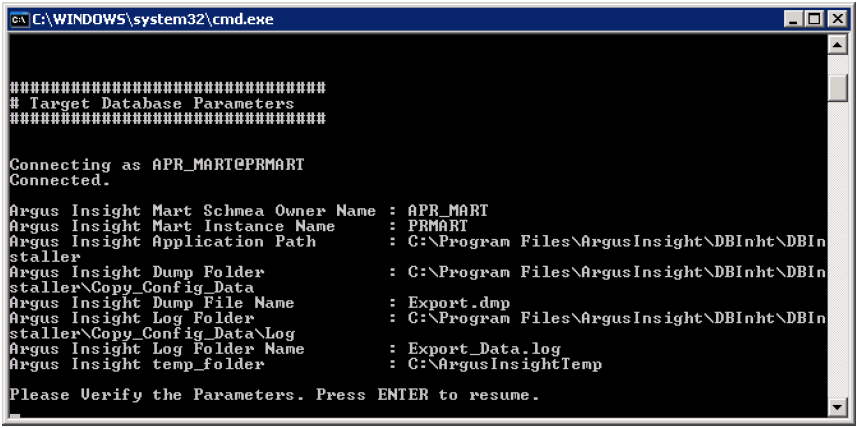Minimize the cmd.exe window
This screenshot has height=428, width=857.
coord(794,20)
